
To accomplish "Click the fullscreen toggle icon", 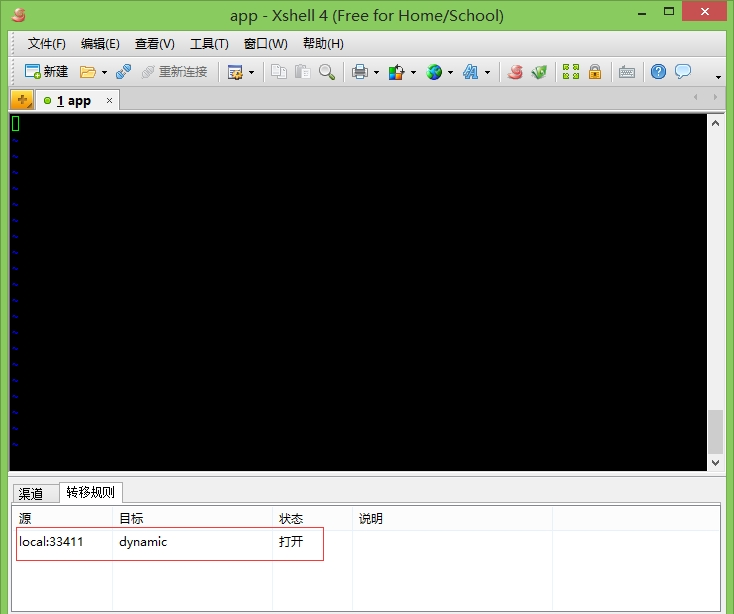I will click(x=570, y=72).
